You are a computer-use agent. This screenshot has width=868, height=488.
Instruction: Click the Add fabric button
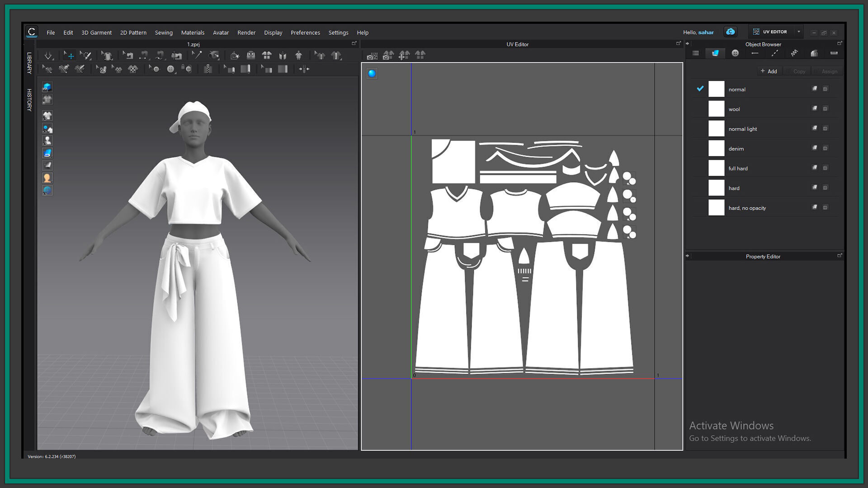click(769, 71)
